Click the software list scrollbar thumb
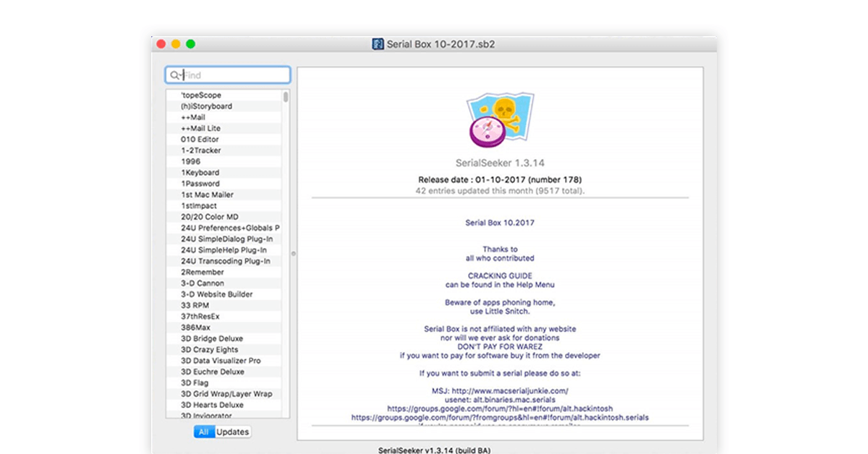Viewport: 868px width, 454px height. [x=286, y=96]
